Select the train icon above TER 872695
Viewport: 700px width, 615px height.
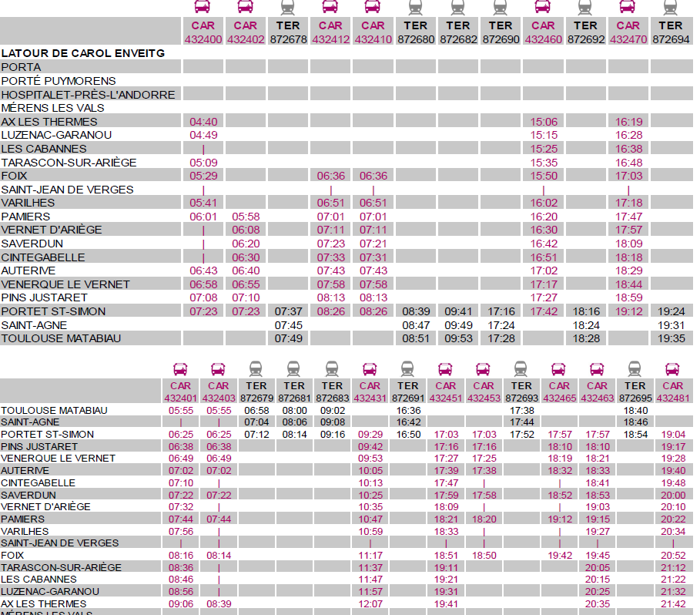635,369
